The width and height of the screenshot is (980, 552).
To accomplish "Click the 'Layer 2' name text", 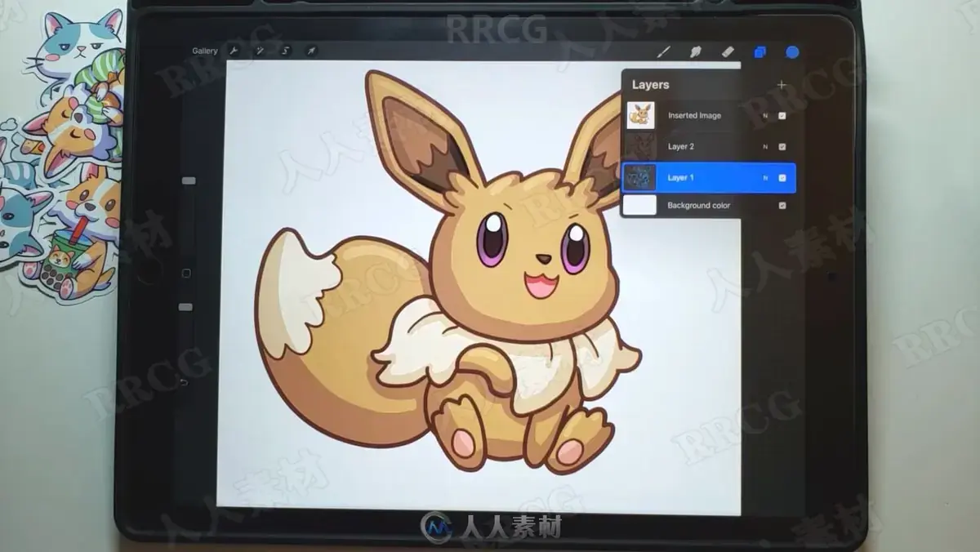I will tap(681, 147).
